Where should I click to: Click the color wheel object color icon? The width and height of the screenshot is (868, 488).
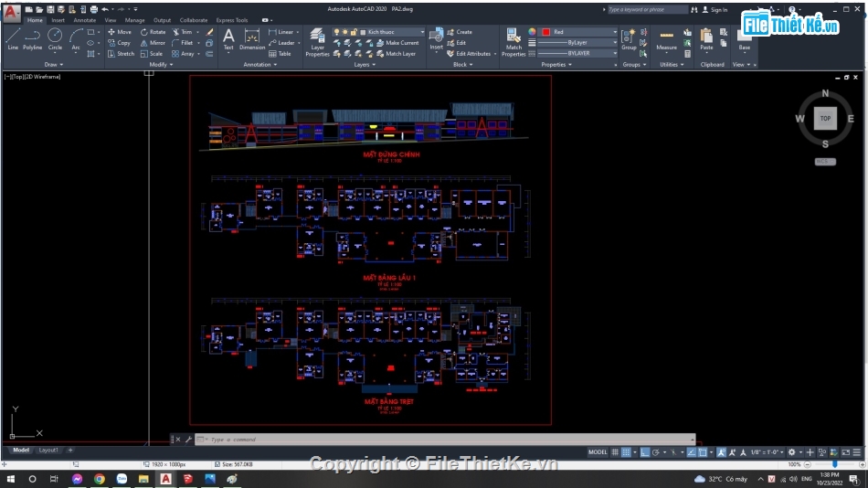(x=532, y=32)
